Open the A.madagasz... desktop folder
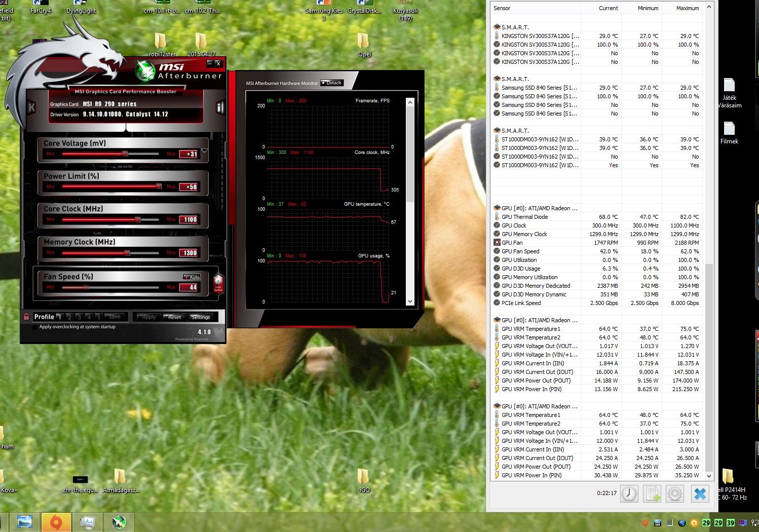Viewport: 759px width, 532px height. [121, 480]
